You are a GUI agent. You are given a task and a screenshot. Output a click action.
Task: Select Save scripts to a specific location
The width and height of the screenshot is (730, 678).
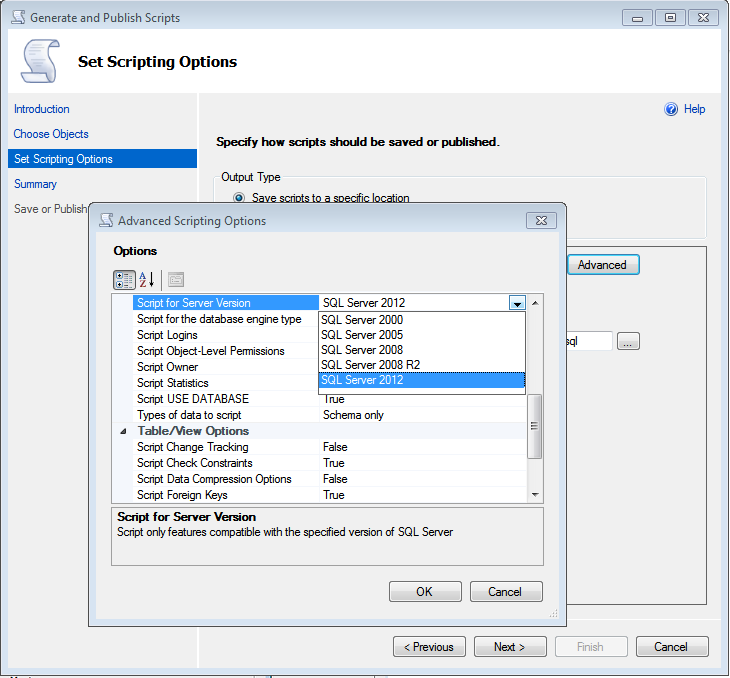click(239, 198)
